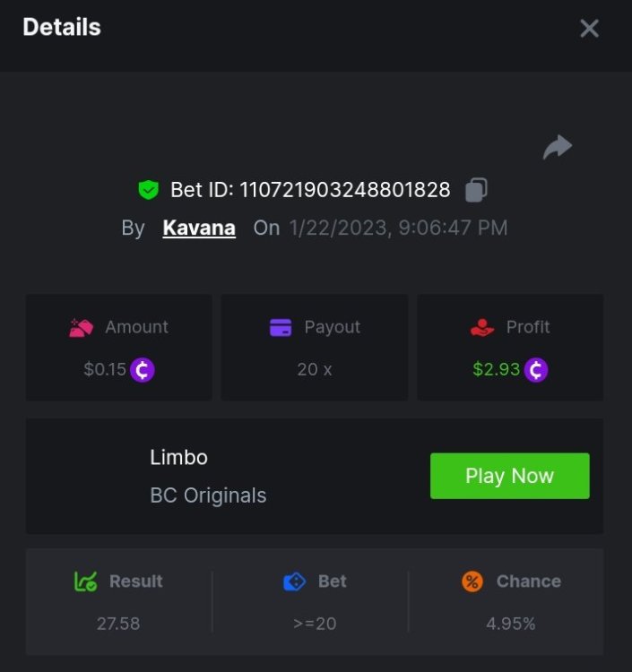This screenshot has height=672, width=632.
Task: Click the coin icon beside $0.15
Action: coord(143,369)
